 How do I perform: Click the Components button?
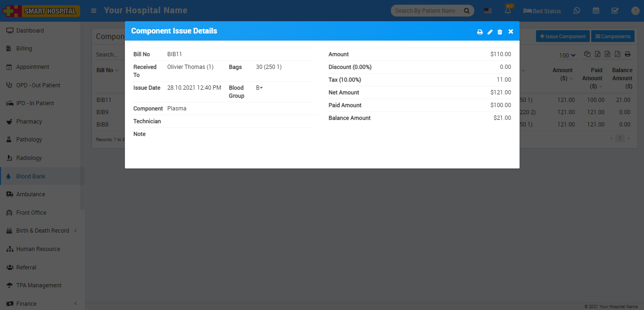612,36
